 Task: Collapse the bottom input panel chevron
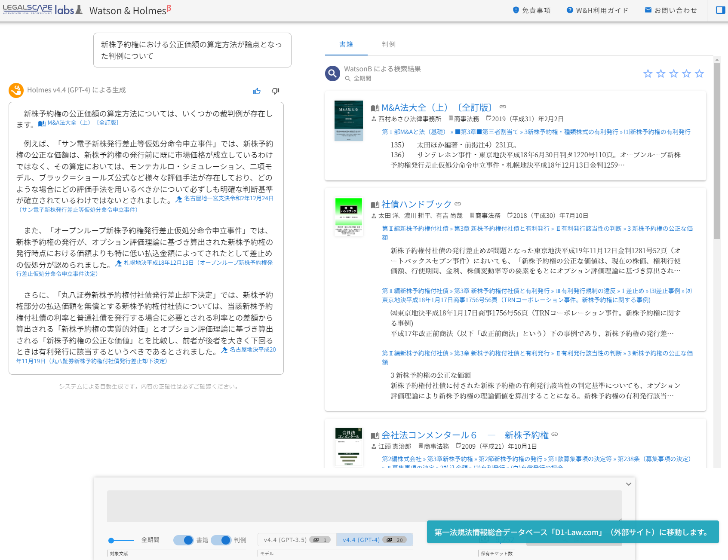(628, 483)
